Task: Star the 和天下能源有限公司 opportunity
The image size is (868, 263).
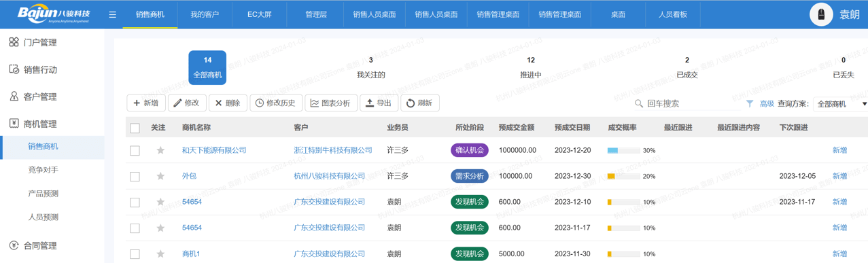Action: pos(160,150)
